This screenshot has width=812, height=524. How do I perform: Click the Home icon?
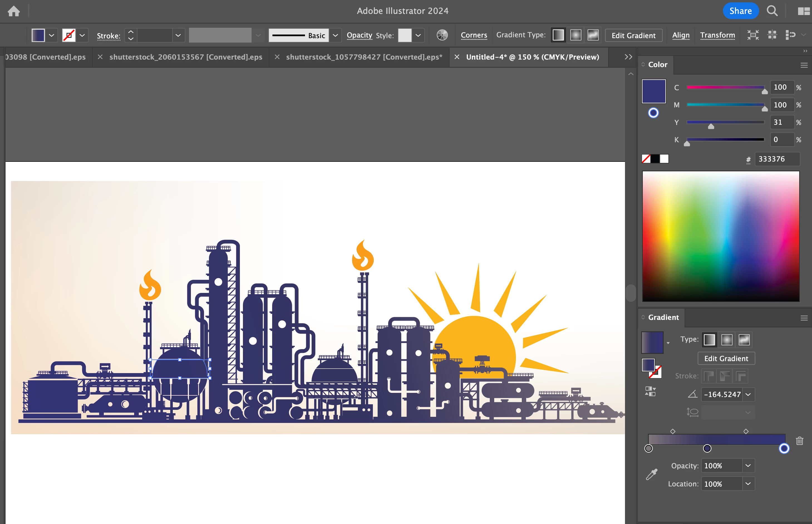point(14,11)
